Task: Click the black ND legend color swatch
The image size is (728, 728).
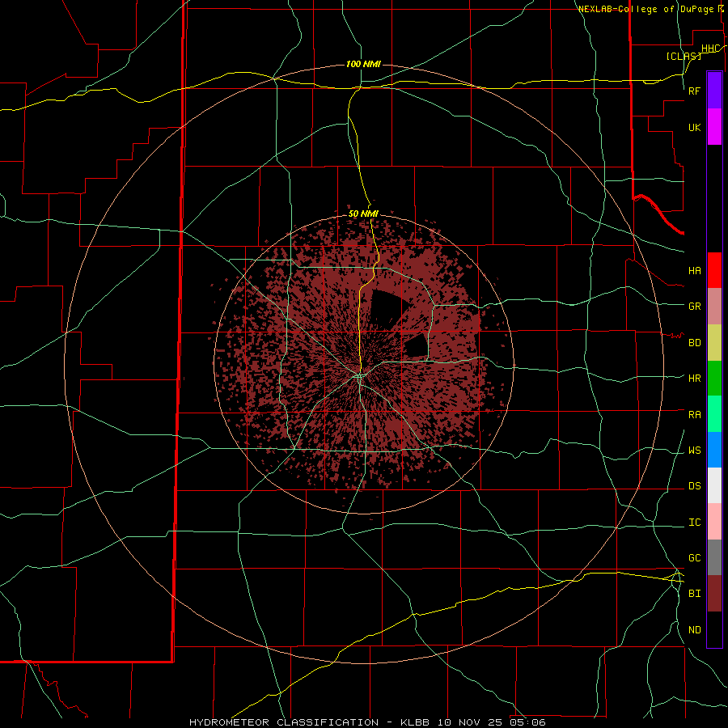Action: tap(714, 629)
